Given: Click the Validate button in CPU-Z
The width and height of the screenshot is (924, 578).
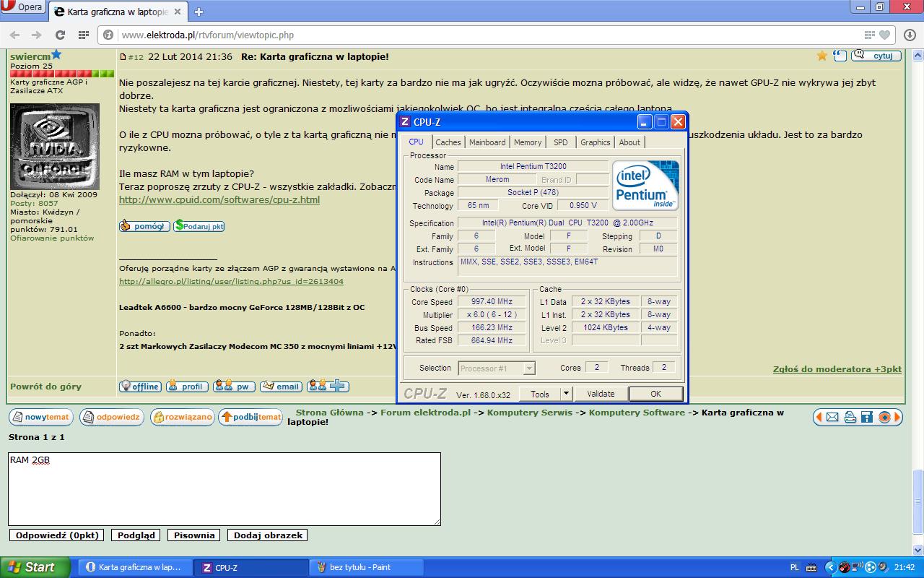Looking at the screenshot, I should coord(601,394).
